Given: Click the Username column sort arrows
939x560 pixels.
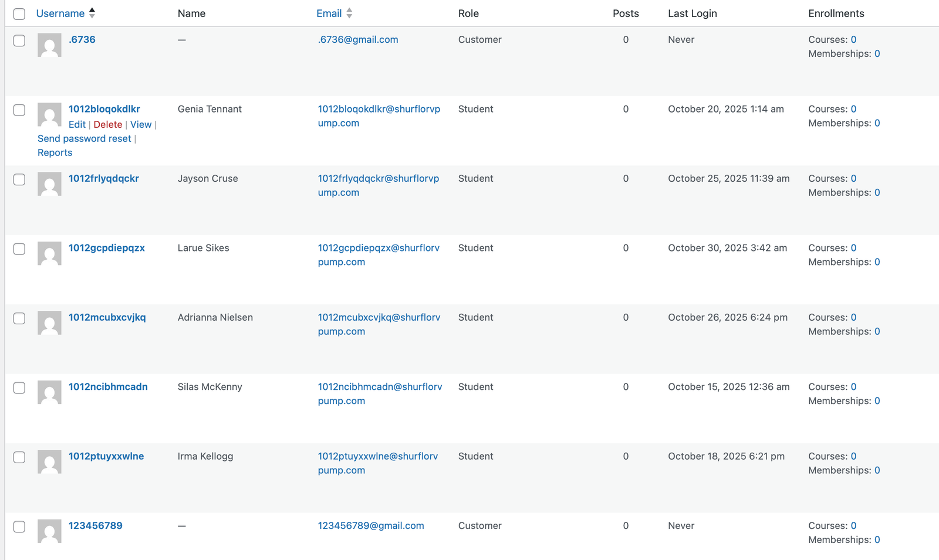Looking at the screenshot, I should click(92, 13).
